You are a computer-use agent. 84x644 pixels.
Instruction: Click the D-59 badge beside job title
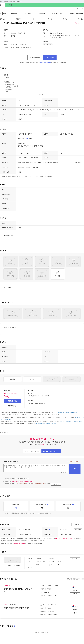tap(78, 23)
